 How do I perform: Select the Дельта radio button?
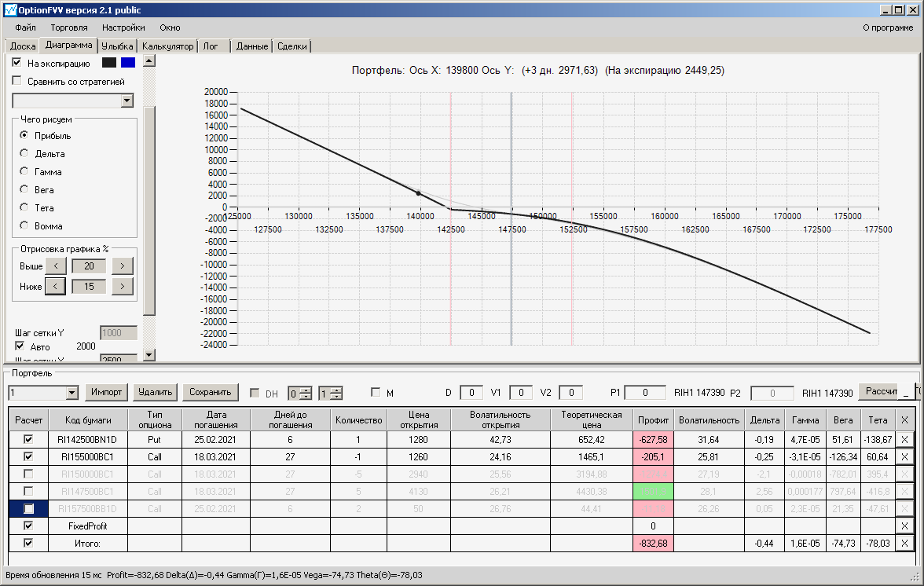click(24, 153)
